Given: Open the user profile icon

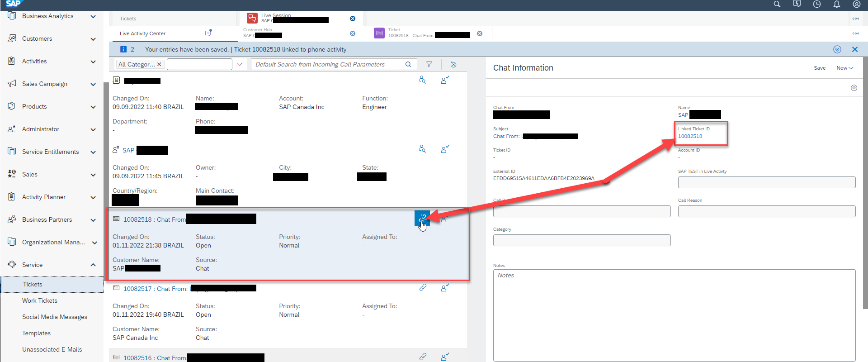Looking at the screenshot, I should [x=857, y=4].
